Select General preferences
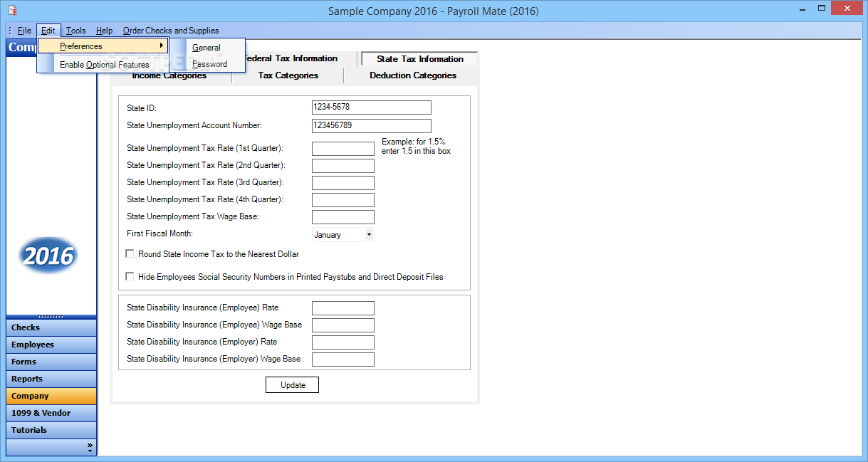This screenshot has width=868, height=462. (x=206, y=48)
